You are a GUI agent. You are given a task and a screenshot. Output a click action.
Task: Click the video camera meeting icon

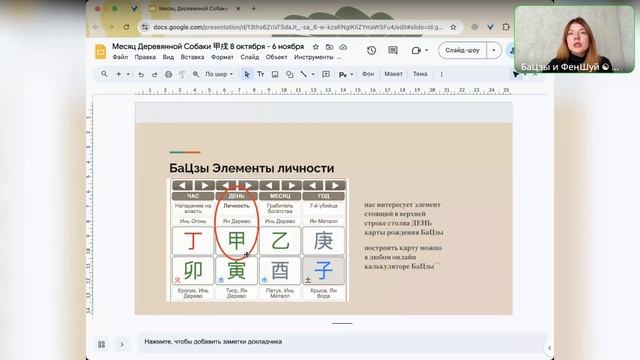[416, 50]
